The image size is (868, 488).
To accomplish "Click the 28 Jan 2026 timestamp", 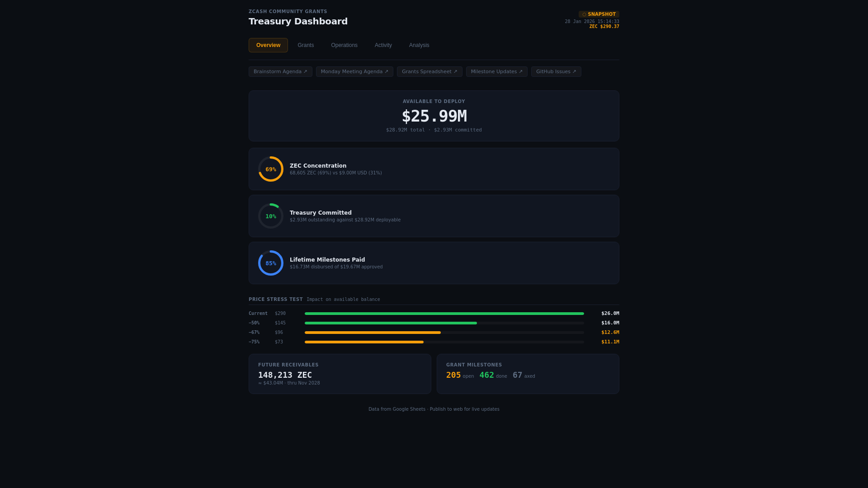I will click(592, 22).
